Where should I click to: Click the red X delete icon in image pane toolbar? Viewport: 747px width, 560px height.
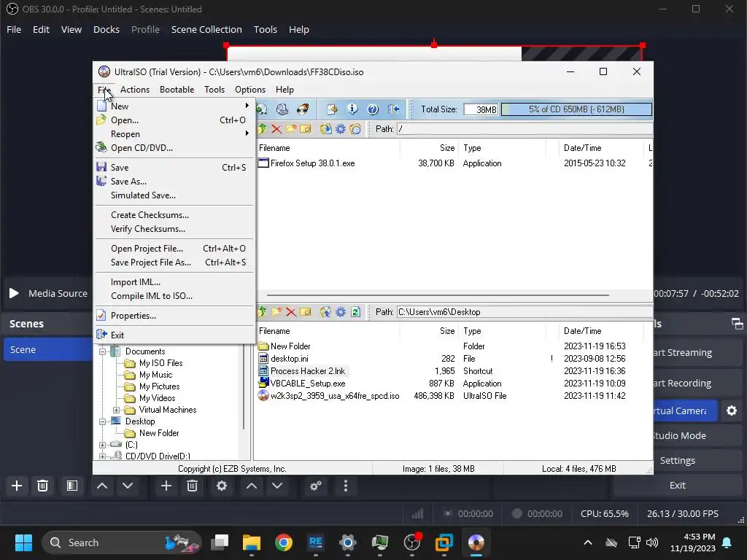pyautogui.click(x=276, y=128)
